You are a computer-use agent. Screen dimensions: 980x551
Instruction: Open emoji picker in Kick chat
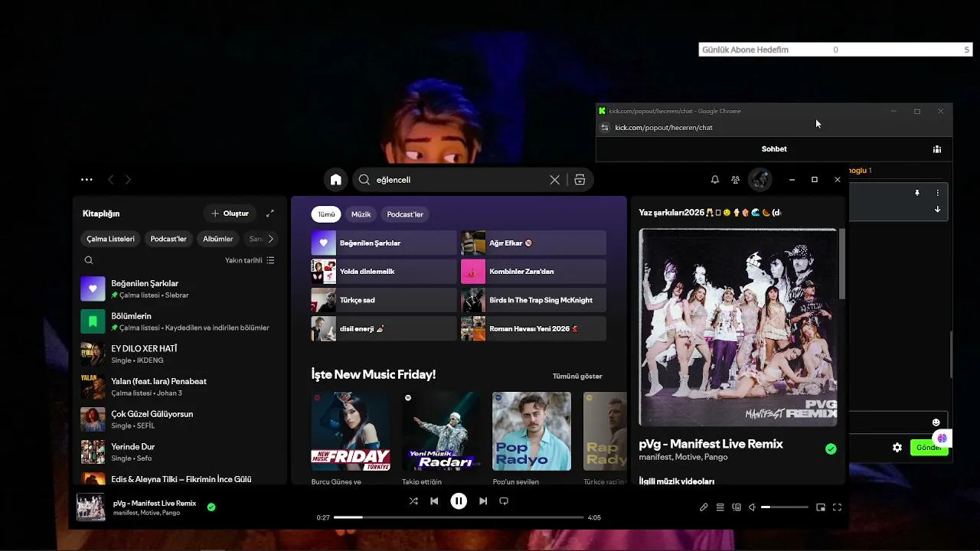(x=936, y=422)
